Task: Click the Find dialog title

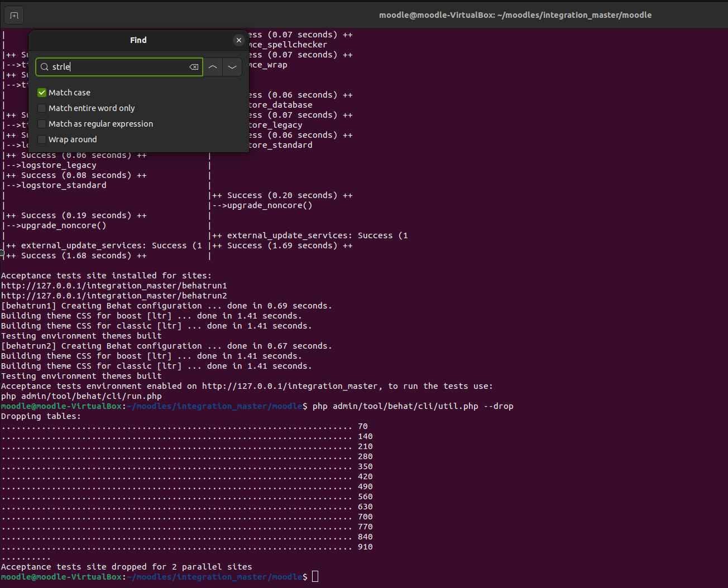Action: tap(138, 40)
